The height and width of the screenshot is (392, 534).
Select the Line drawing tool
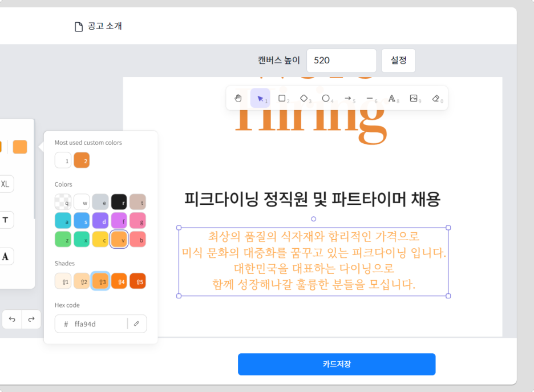(x=370, y=98)
